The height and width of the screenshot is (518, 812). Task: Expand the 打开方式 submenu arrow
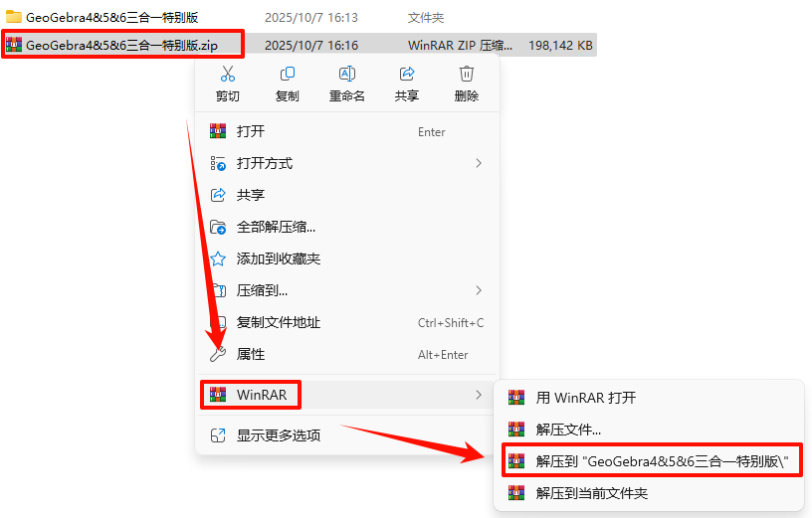pos(479,163)
